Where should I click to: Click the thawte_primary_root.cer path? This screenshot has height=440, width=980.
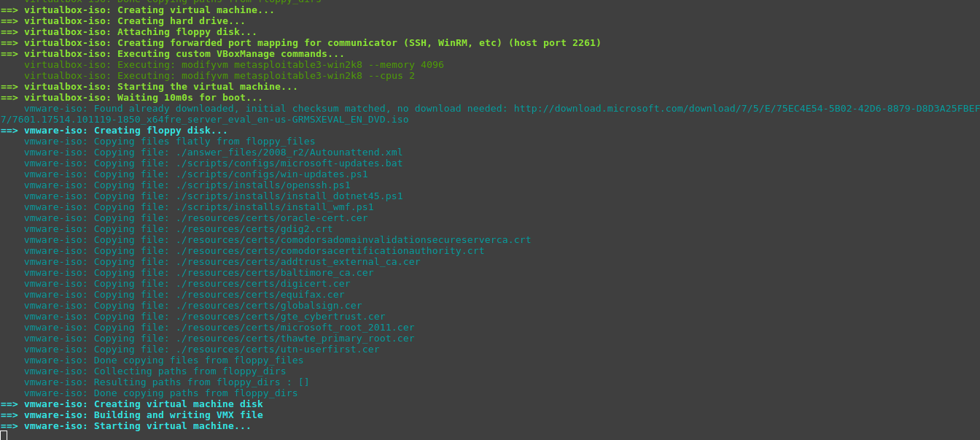point(295,339)
